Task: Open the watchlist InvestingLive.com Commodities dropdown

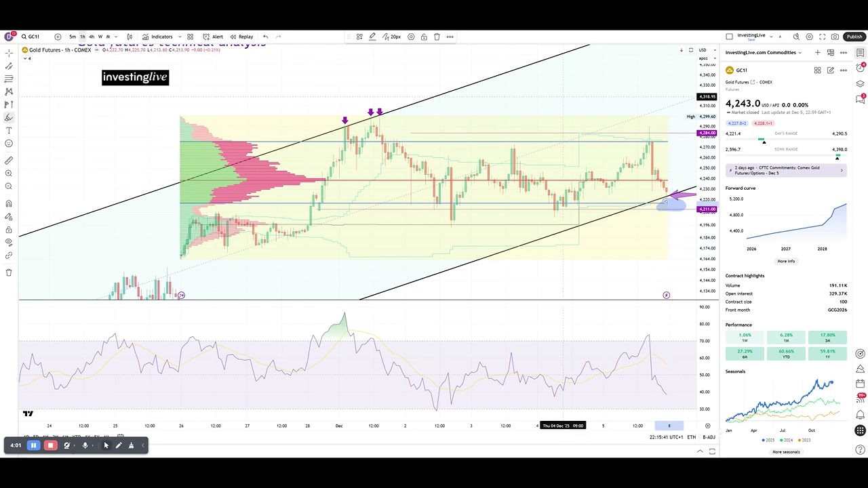Action: point(764,52)
